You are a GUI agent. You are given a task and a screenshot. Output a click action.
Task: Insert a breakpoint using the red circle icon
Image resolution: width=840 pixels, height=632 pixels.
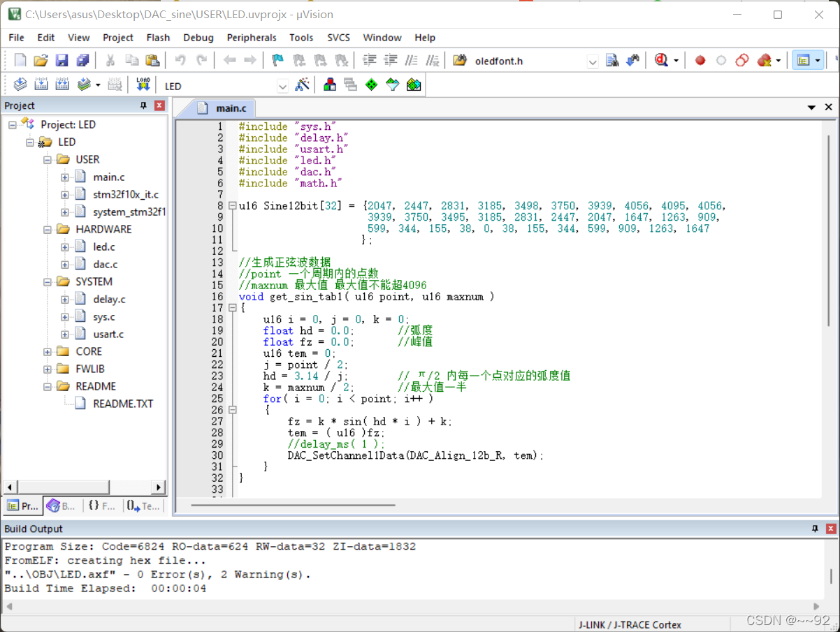(x=700, y=61)
